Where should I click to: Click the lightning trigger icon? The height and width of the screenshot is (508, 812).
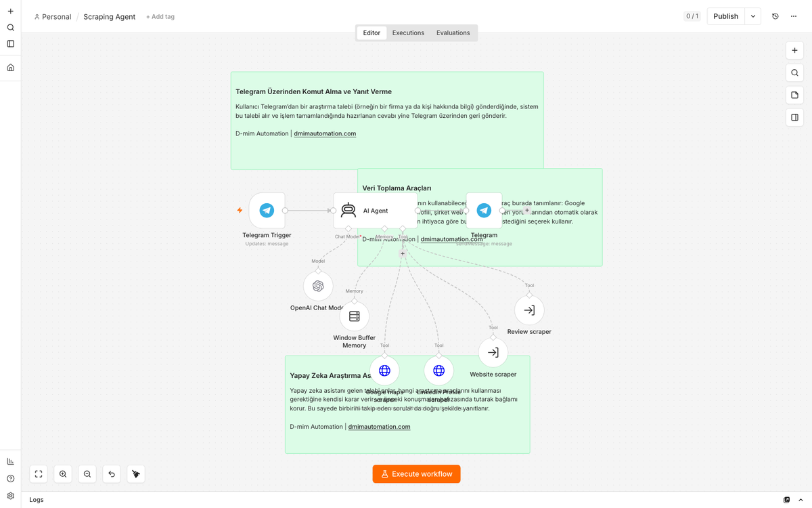pyautogui.click(x=240, y=211)
